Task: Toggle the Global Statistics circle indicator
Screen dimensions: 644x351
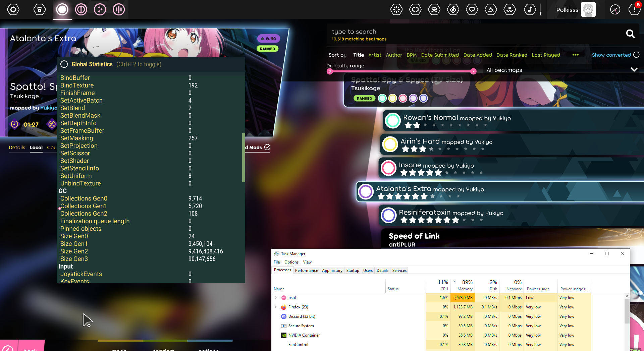Action: (x=64, y=64)
